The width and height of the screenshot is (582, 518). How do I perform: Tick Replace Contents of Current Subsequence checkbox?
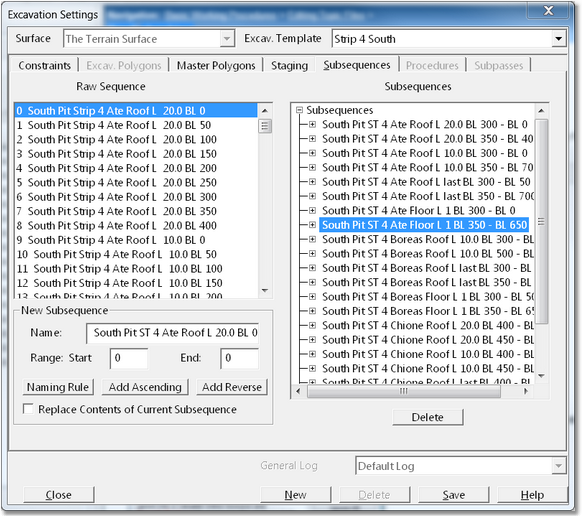(28, 409)
